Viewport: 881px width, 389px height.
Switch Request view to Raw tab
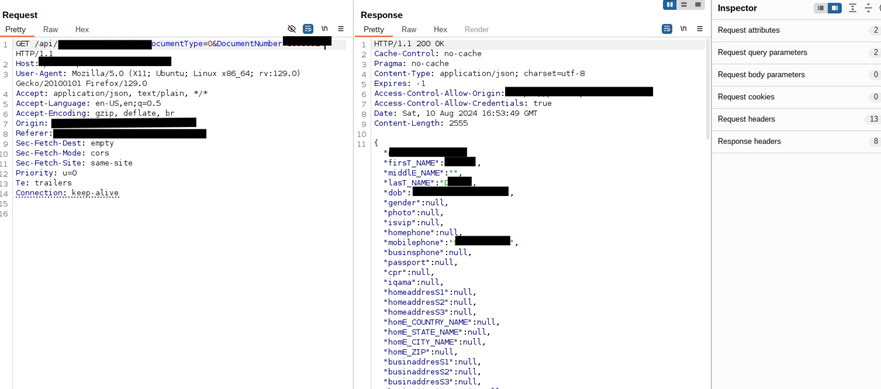click(51, 29)
